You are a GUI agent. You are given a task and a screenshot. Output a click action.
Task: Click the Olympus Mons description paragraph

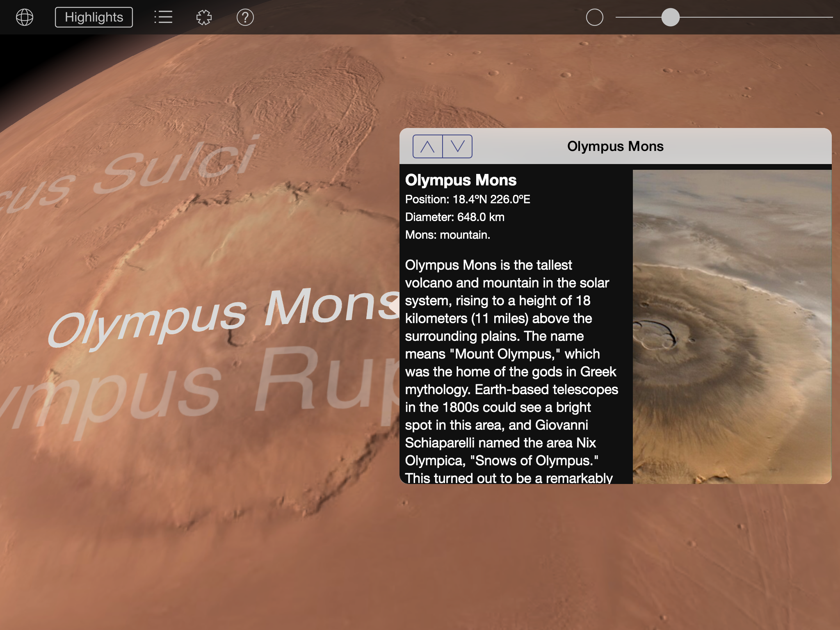(x=511, y=369)
